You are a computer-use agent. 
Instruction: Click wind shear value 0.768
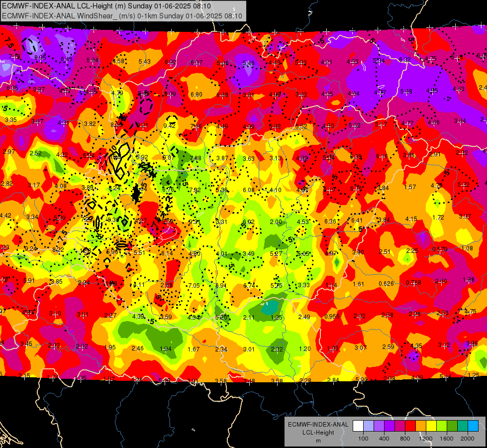click(414, 282)
